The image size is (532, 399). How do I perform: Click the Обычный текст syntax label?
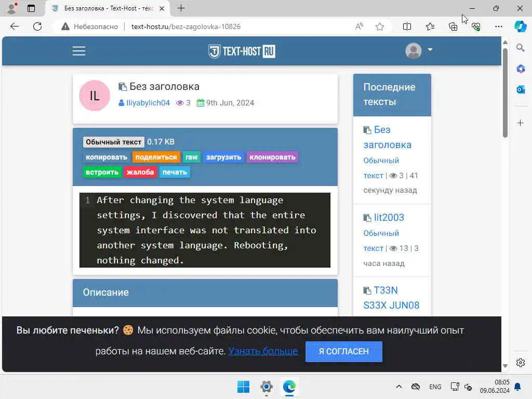(x=114, y=142)
